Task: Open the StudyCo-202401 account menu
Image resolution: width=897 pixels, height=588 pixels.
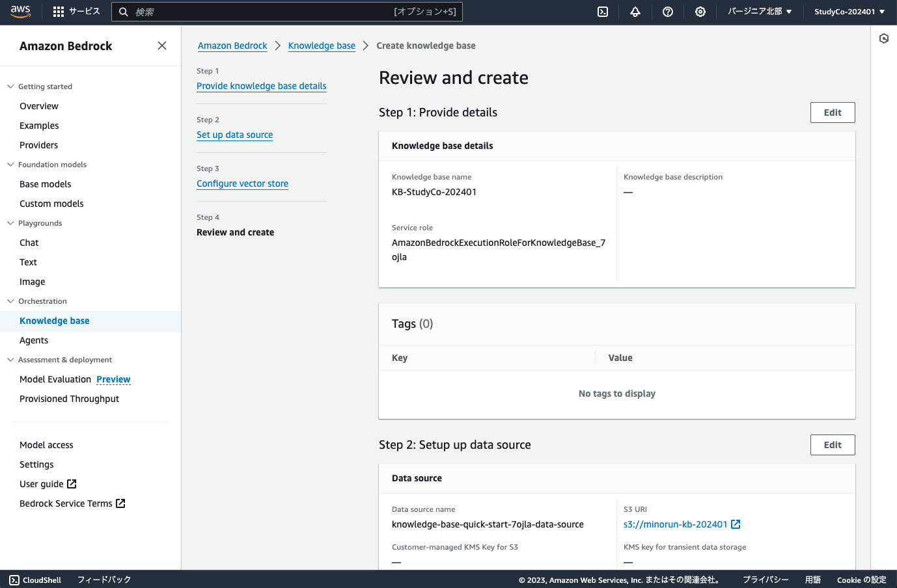Action: coord(849,11)
